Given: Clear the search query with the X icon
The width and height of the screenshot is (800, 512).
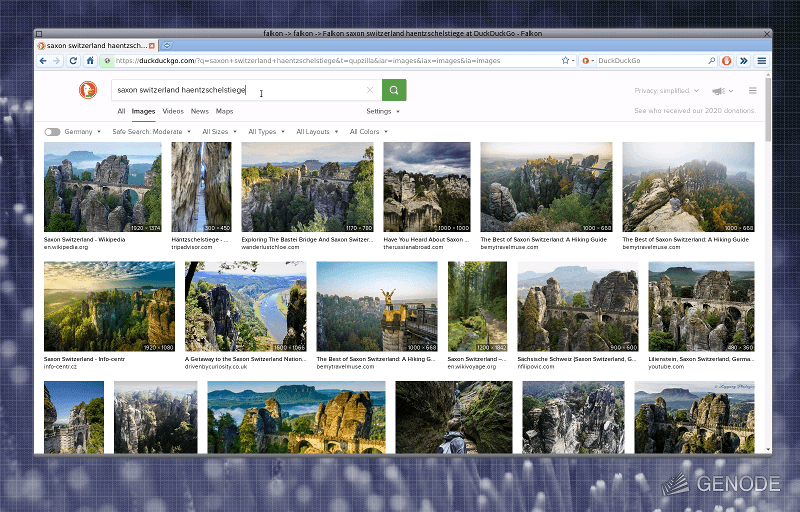Looking at the screenshot, I should tap(370, 90).
